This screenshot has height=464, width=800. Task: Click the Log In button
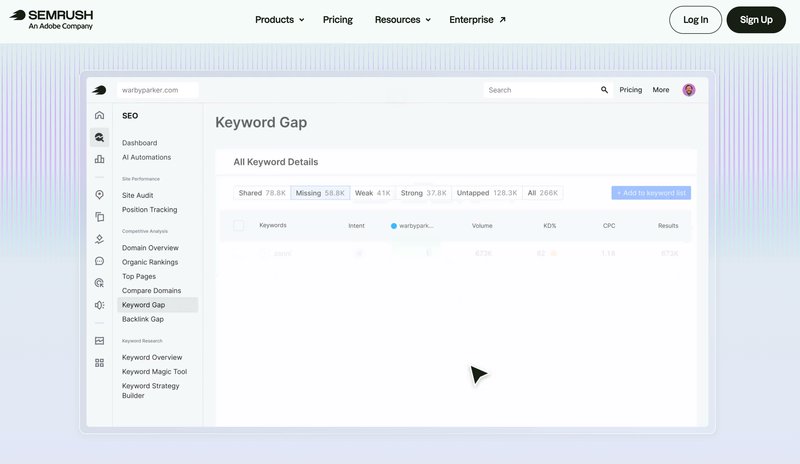695,20
